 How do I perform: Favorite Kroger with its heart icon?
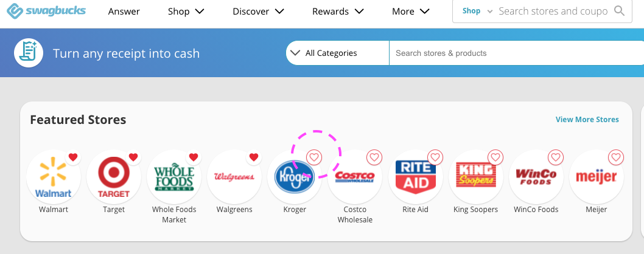[314, 157]
